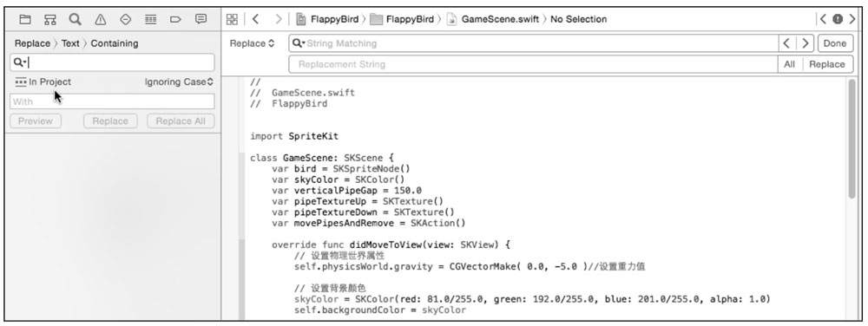This screenshot has width=868, height=326.
Task: Change the In Project search scope
Action: (43, 81)
